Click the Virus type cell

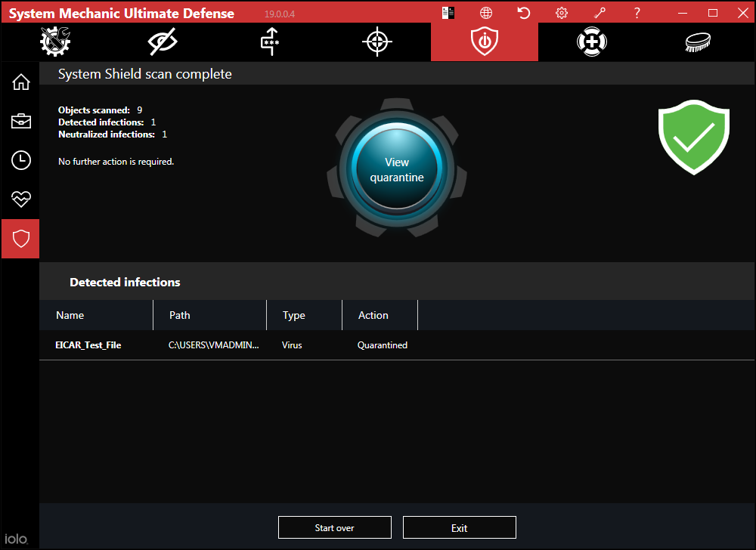[x=292, y=345]
